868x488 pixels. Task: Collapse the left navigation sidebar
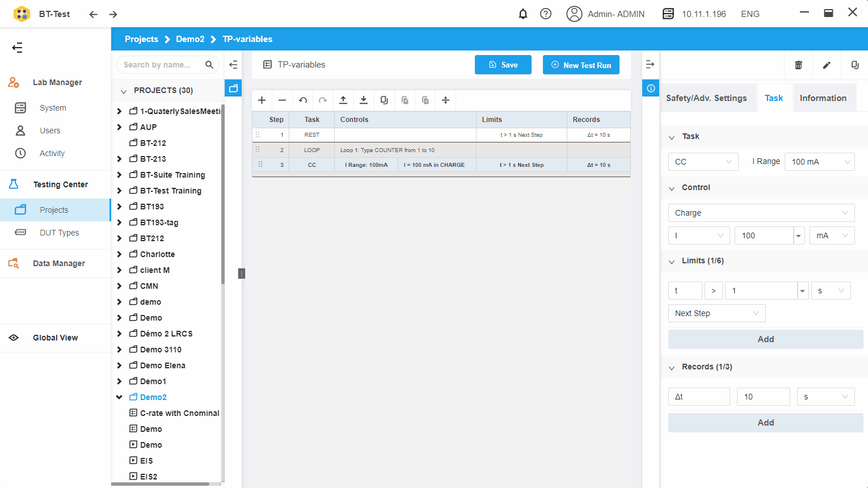pyautogui.click(x=18, y=48)
